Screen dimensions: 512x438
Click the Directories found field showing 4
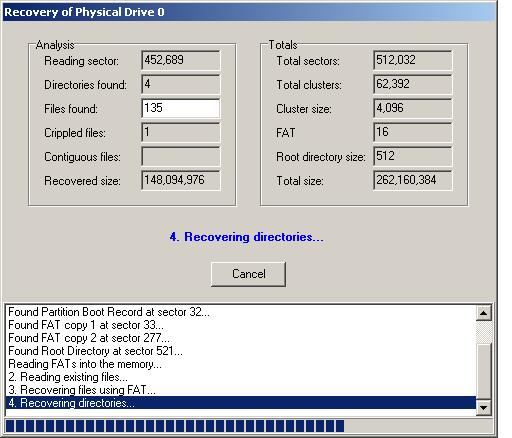[181, 84]
